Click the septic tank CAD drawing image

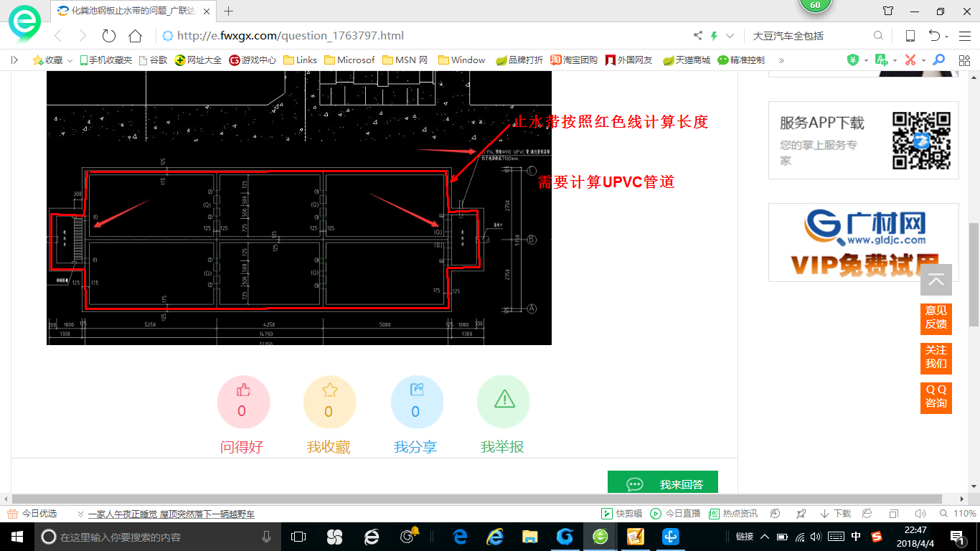299,208
